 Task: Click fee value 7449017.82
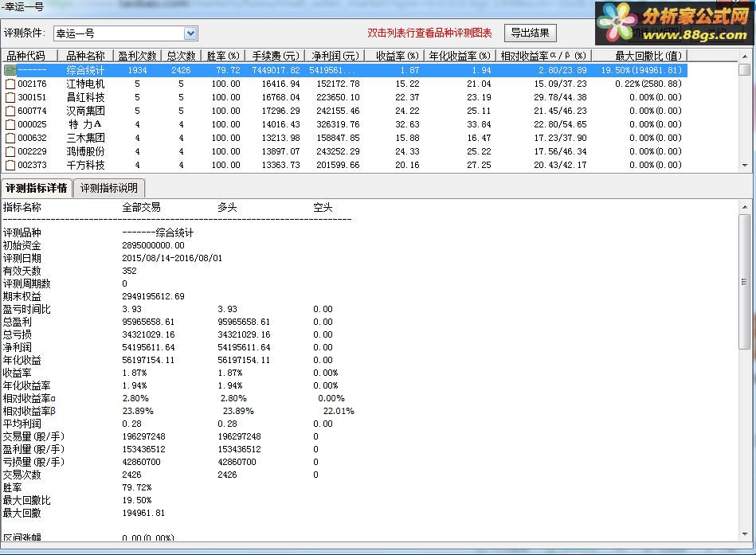(x=276, y=70)
